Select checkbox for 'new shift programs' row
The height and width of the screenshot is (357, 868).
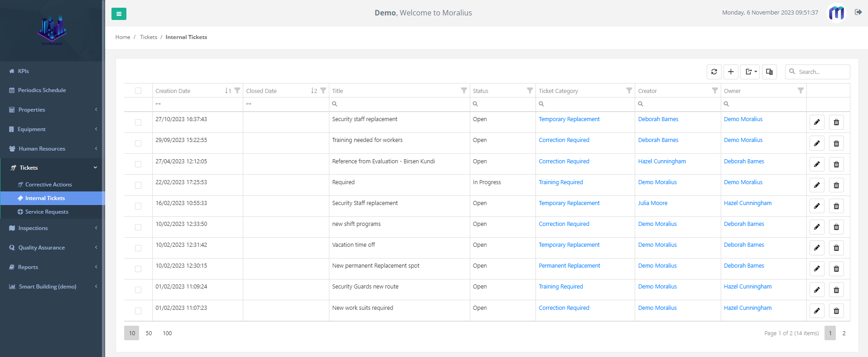coord(138,227)
